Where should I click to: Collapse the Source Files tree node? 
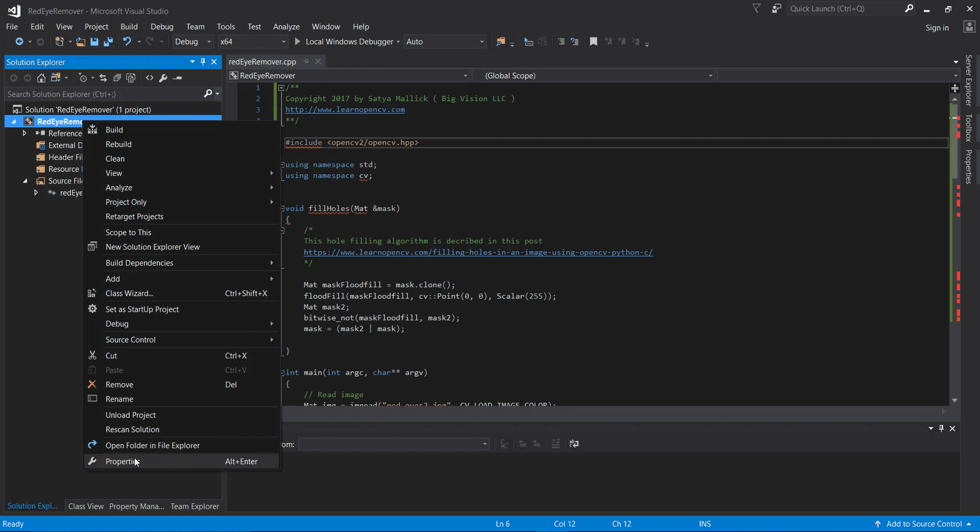tap(25, 181)
